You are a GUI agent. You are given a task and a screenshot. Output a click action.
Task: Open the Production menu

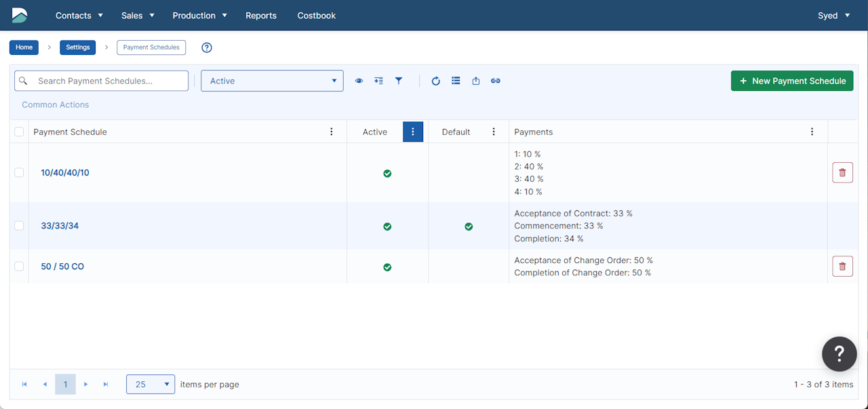[x=199, y=16]
